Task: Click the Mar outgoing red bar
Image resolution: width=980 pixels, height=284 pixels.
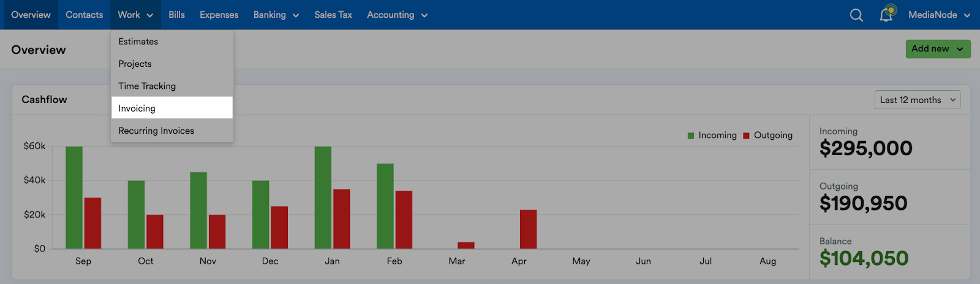Action: click(x=466, y=245)
